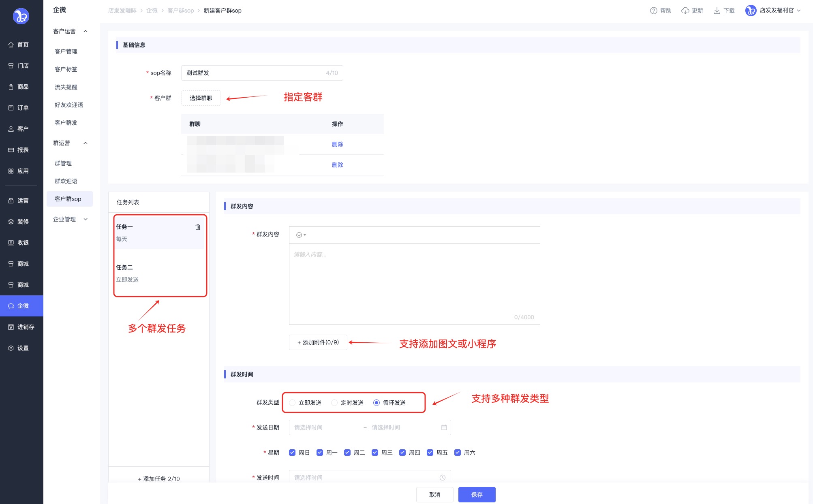
Task: Collapse the 客户运营 menu section
Action: (86, 31)
